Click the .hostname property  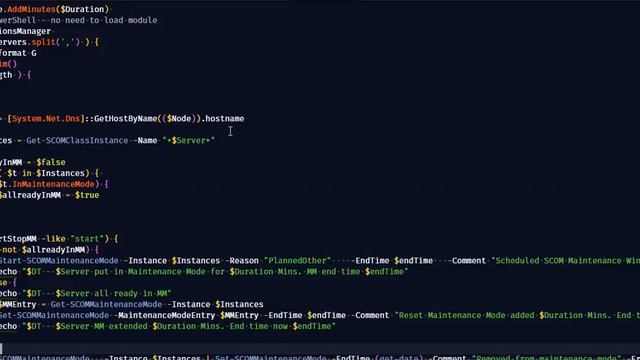click(x=222, y=118)
